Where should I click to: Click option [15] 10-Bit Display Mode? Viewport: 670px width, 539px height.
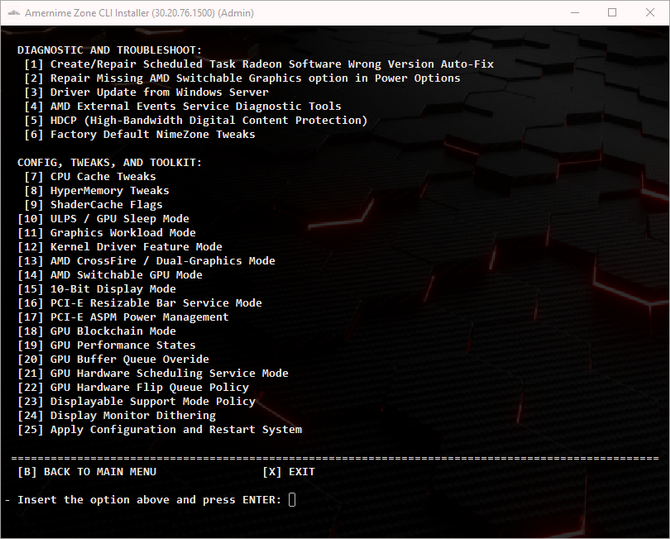click(x=97, y=289)
